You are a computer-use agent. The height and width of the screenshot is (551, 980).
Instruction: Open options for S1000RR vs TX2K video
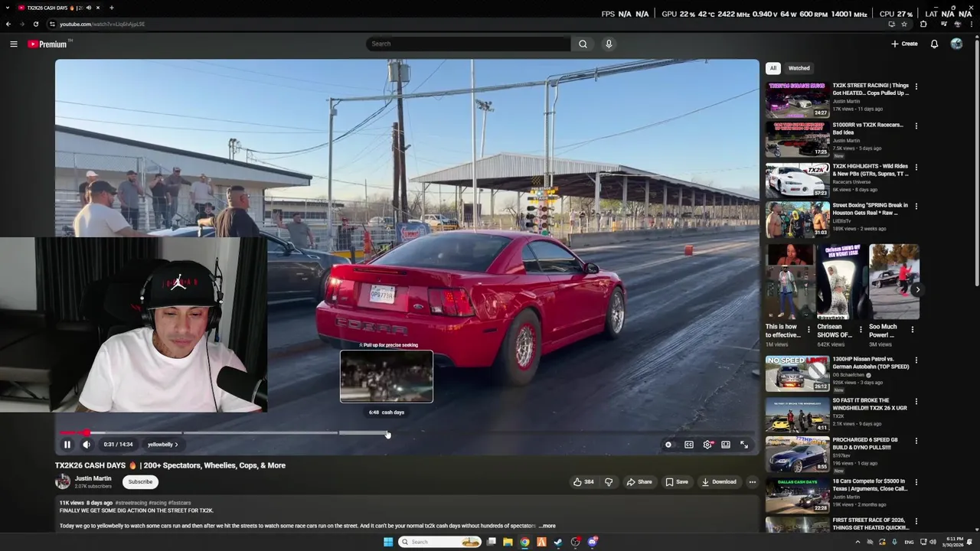[x=916, y=126]
